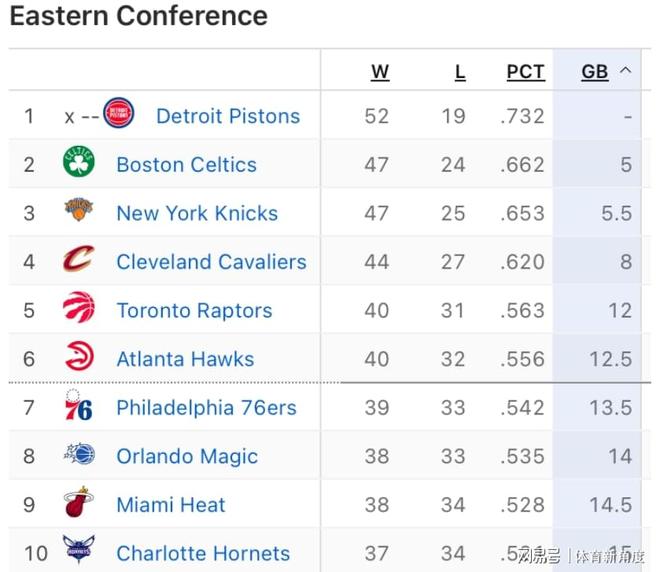Click the New York Knicks logo

point(79,211)
